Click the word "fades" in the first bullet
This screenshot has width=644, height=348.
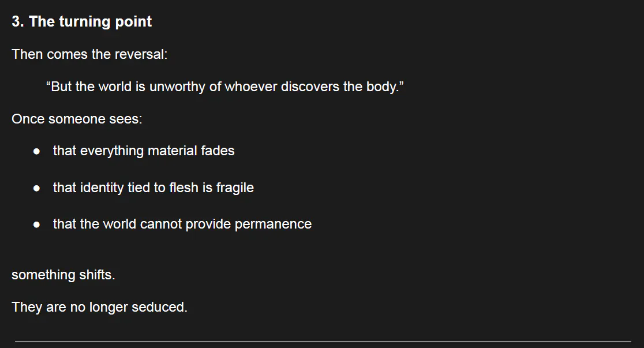218,151
